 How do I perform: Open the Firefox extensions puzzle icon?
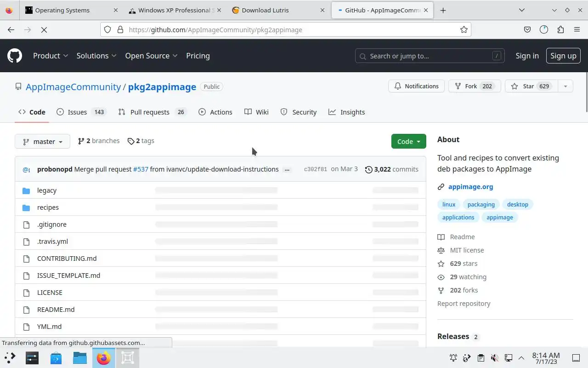click(x=560, y=29)
